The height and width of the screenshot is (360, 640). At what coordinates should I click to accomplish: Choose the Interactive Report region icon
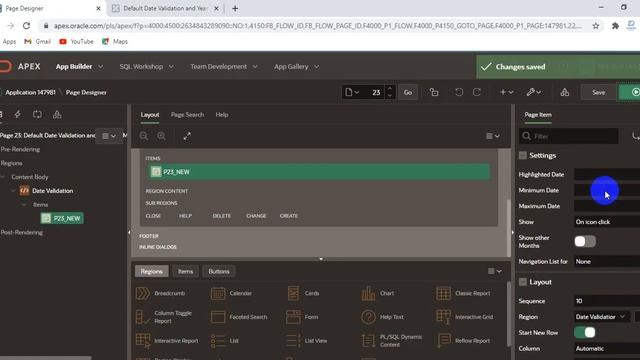(x=143, y=340)
